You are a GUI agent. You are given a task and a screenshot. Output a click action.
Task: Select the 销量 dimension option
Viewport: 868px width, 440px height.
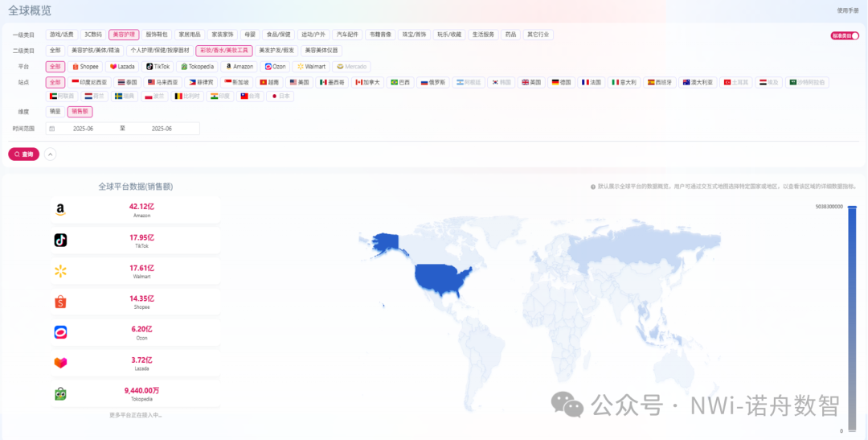[55, 112]
